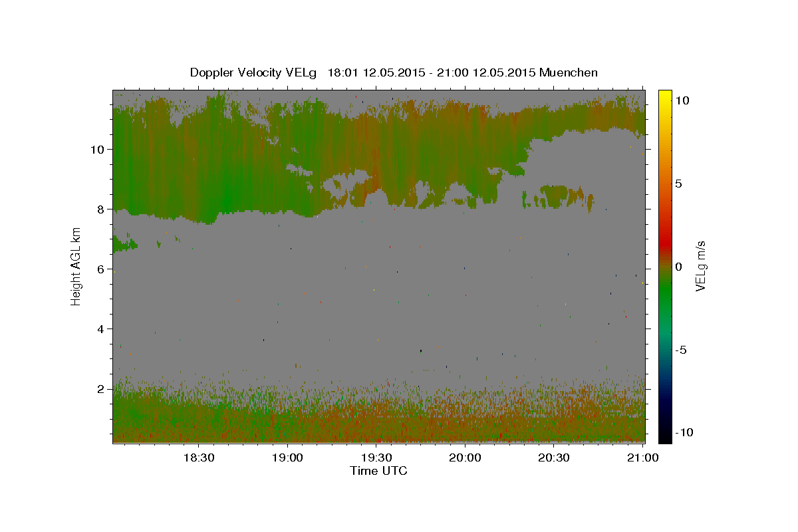Screen dimensions: 798x532
Task: Click the 'Time UTC' axis label
Action: (378, 471)
